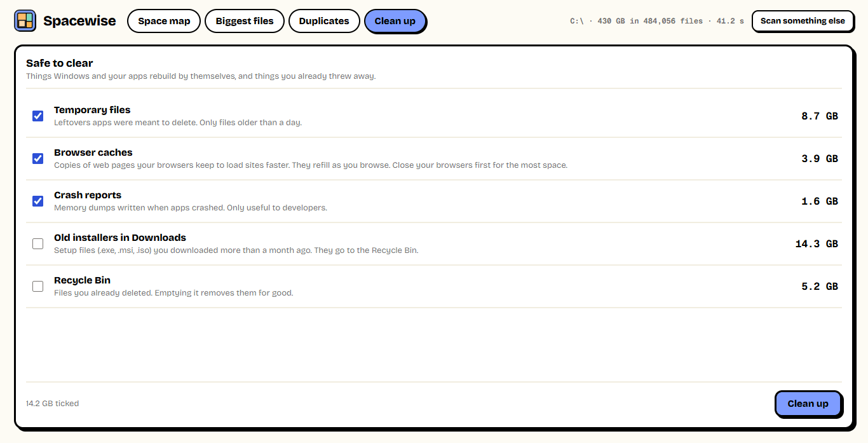The width and height of the screenshot is (868, 443).
Task: Click the Browser caches title
Action: click(93, 153)
